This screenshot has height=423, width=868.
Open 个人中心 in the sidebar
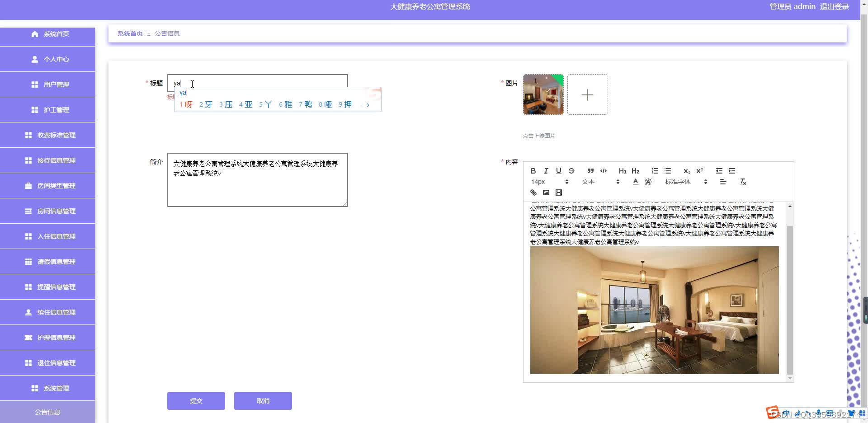(47, 59)
